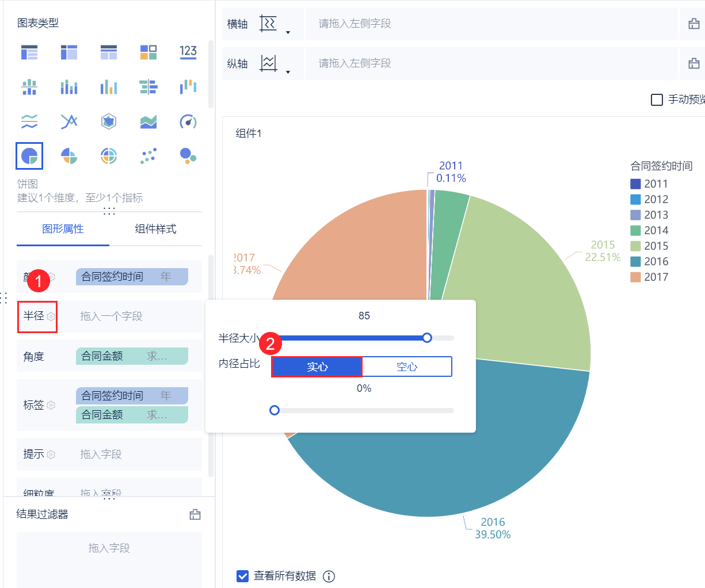Switch to the 组件样式 tab

tap(155, 229)
